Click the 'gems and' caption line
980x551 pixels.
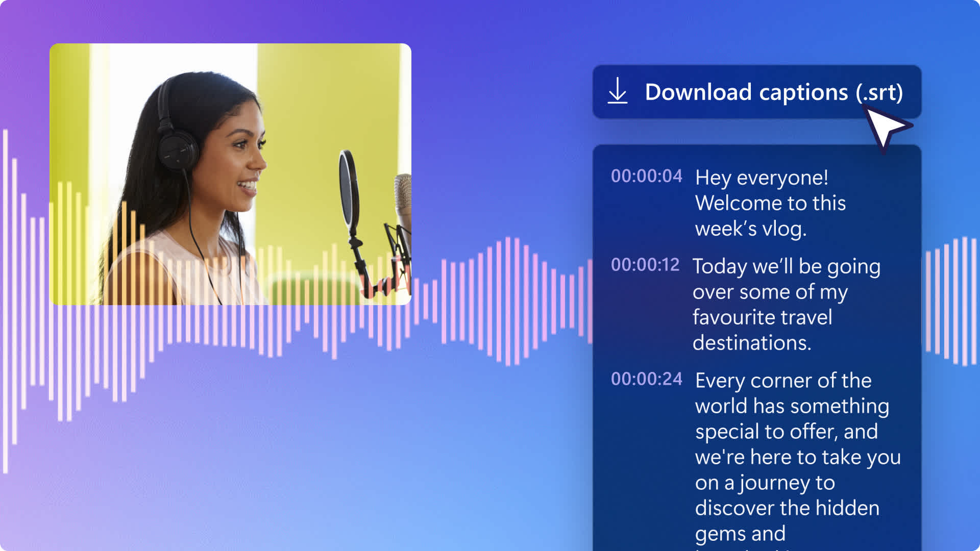pyautogui.click(x=740, y=534)
